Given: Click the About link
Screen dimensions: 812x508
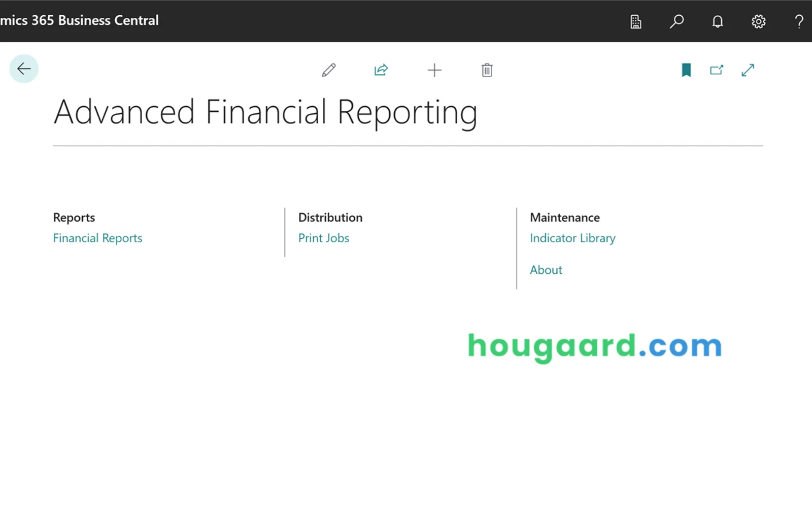Looking at the screenshot, I should pos(546,270).
